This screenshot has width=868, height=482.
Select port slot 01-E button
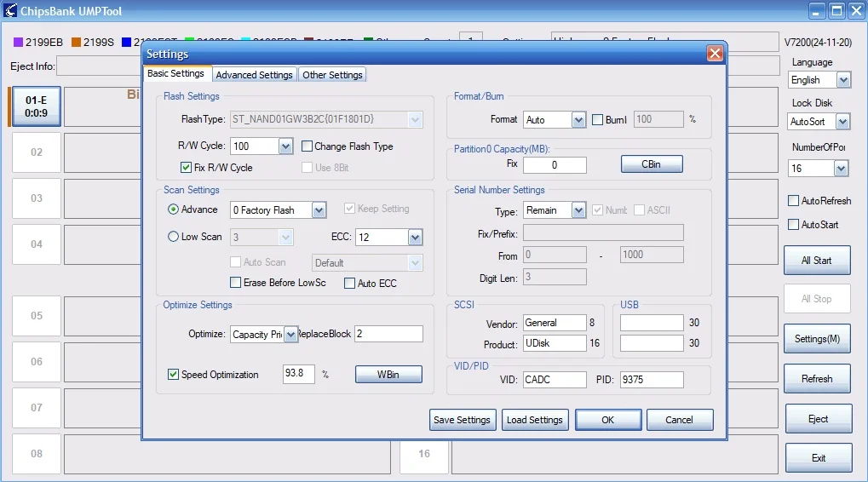click(x=36, y=106)
